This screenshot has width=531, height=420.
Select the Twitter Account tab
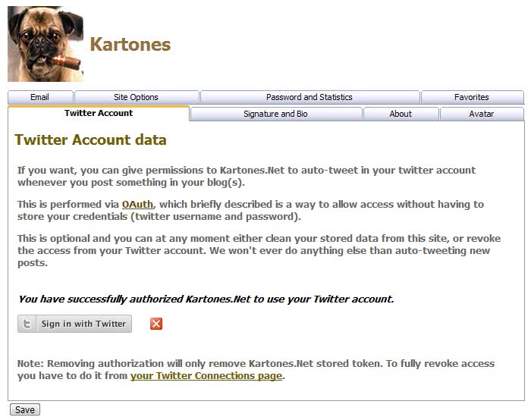pos(99,113)
